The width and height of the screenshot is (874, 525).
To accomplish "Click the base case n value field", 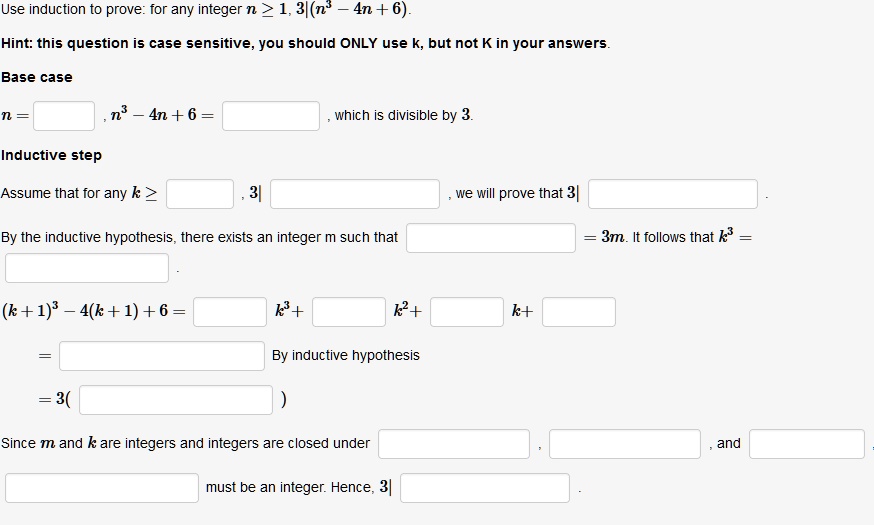I will (x=64, y=116).
